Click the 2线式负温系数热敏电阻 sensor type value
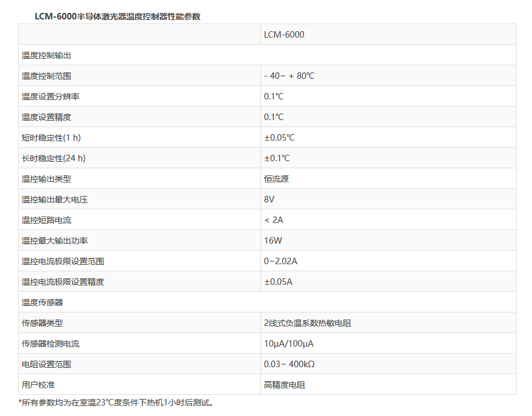 point(307,323)
